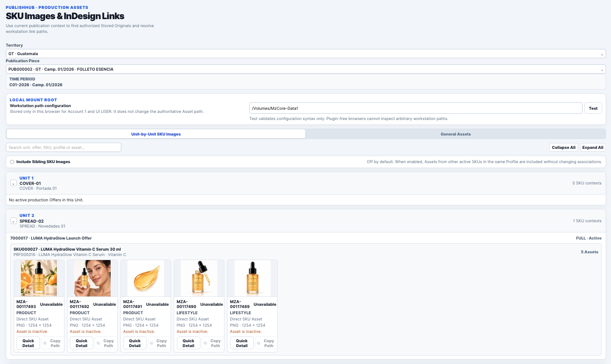Screen dimensions: 611x364
Task: Click 'SKU000027 · LUMA HydraGlow Vitamin C Serum 30 ml'
Action: click(x=67, y=249)
